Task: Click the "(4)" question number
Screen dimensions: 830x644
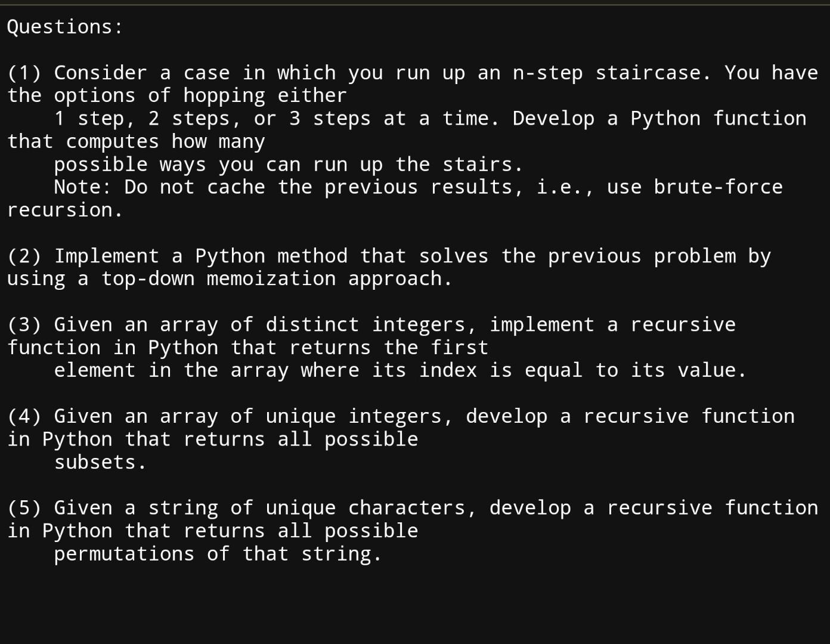Action: 24,416
